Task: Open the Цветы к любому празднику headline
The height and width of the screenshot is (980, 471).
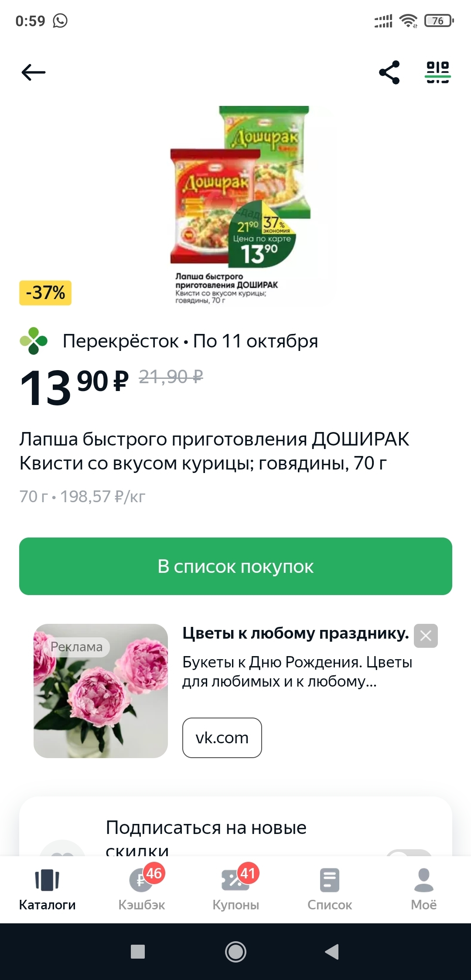Action: tap(295, 633)
